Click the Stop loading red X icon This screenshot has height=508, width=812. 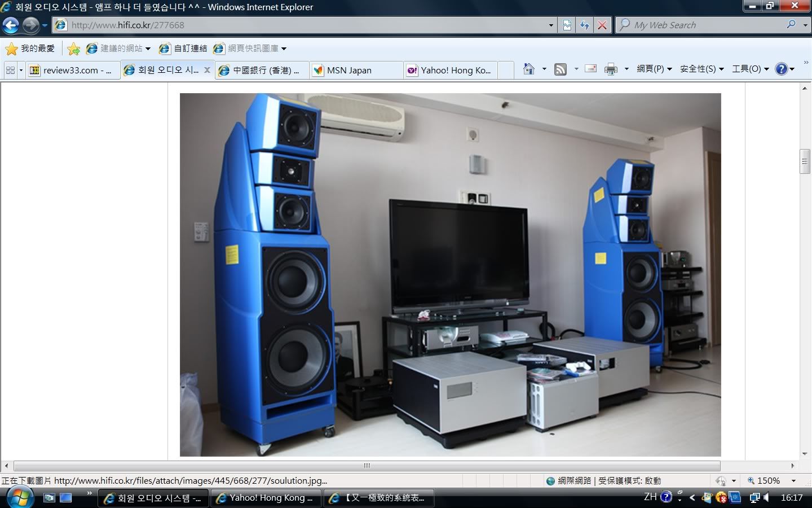click(602, 25)
